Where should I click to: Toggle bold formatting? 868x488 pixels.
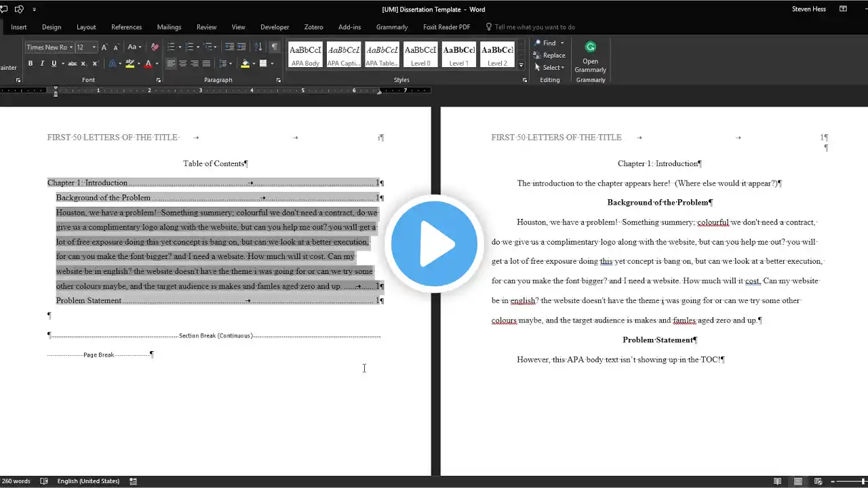click(x=30, y=64)
